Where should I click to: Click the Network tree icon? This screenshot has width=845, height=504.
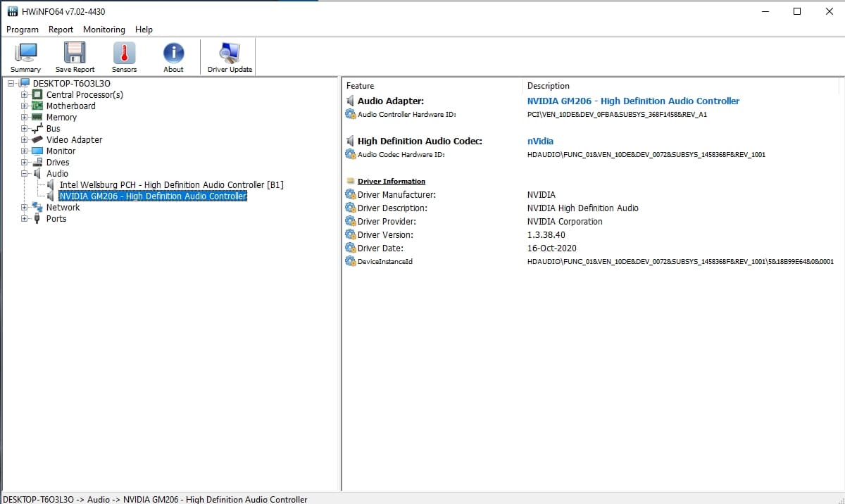pyautogui.click(x=38, y=207)
